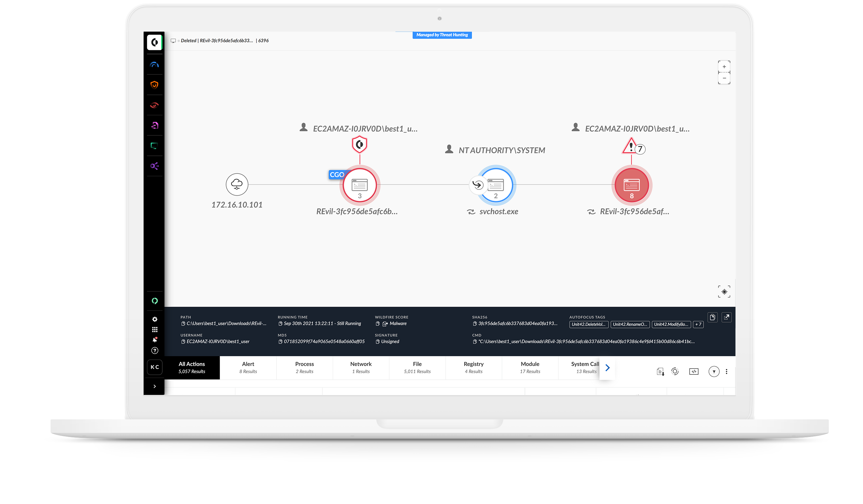Viewport: 863px width, 504px height.
Task: Click the Managed by Threat Hunting banner
Action: click(x=442, y=34)
